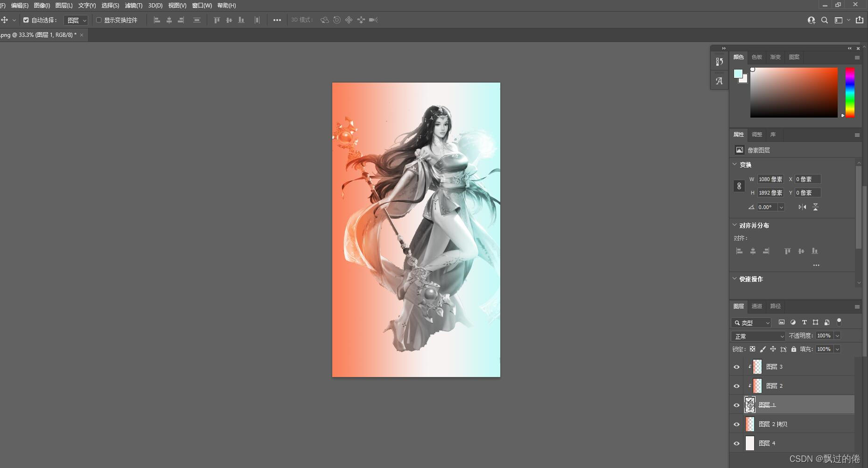Toggle visibility of 图层 1
Viewport: 868px width, 468px height.
[x=736, y=405]
